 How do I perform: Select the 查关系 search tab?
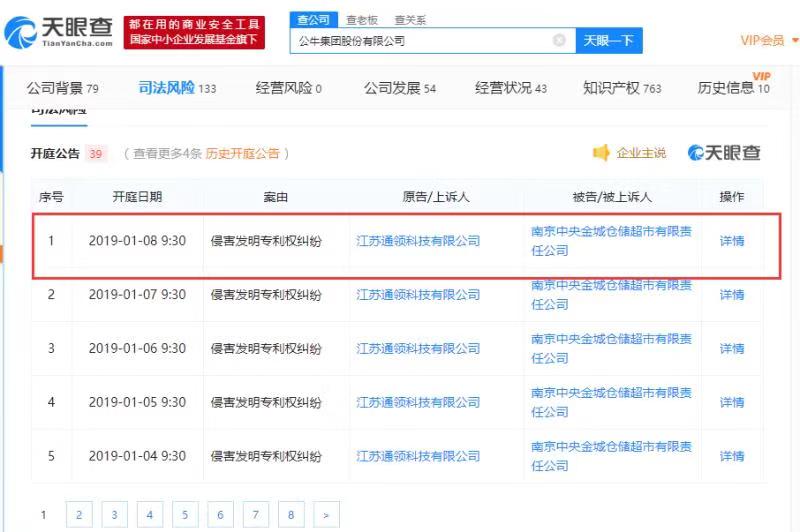(x=410, y=20)
